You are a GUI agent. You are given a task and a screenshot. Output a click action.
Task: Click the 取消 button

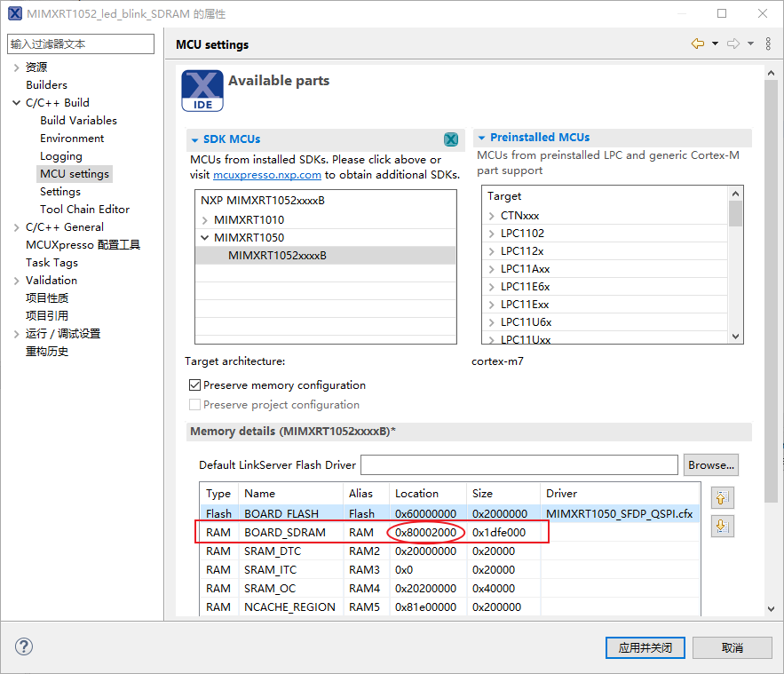732,648
